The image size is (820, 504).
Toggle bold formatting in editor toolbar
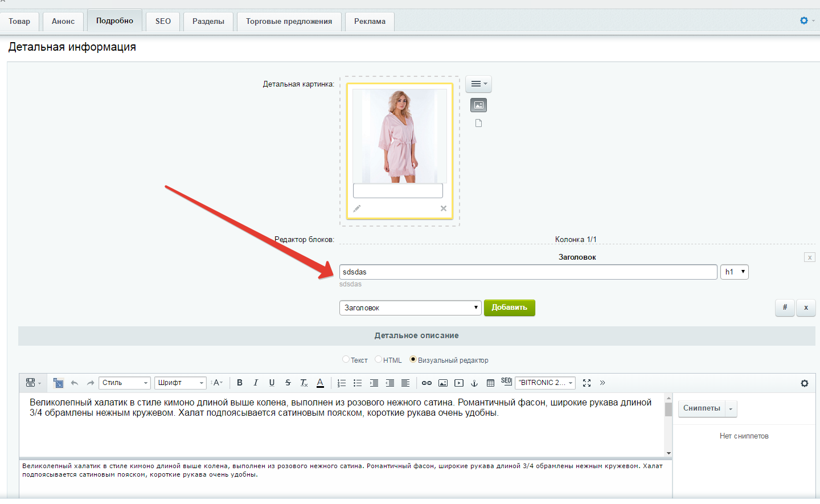coord(240,383)
